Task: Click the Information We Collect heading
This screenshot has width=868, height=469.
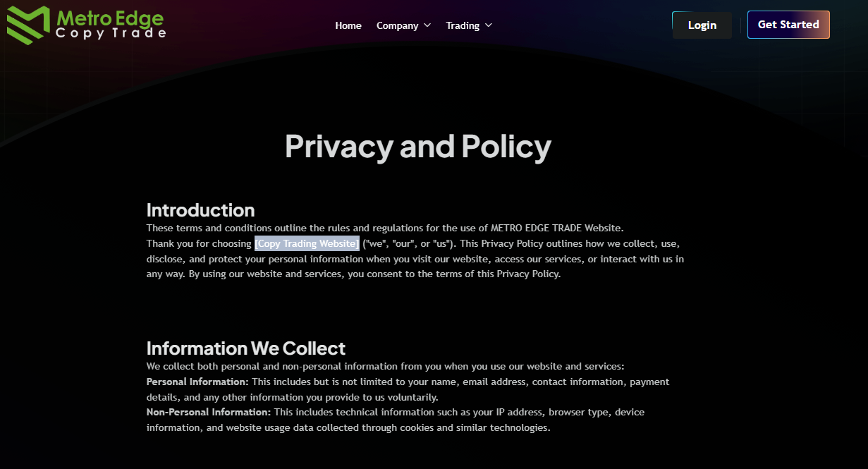Action: pos(246,348)
